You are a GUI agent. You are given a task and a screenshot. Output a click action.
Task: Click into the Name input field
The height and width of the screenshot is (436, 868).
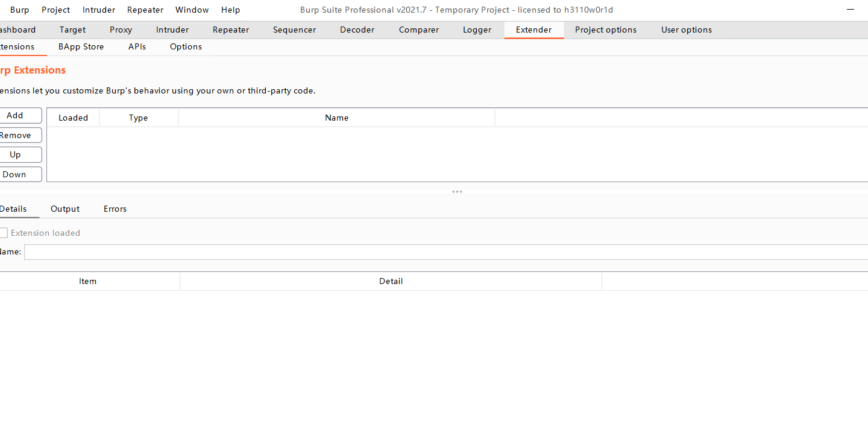click(x=446, y=252)
